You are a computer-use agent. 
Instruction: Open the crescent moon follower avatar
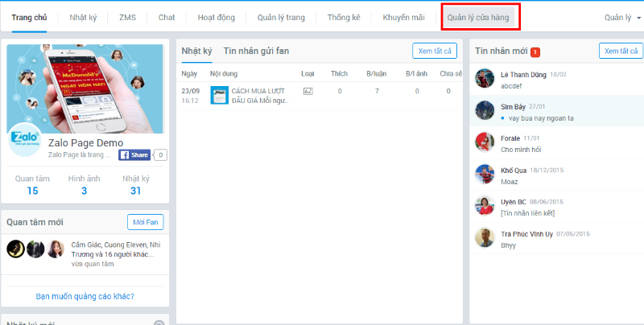point(15,249)
